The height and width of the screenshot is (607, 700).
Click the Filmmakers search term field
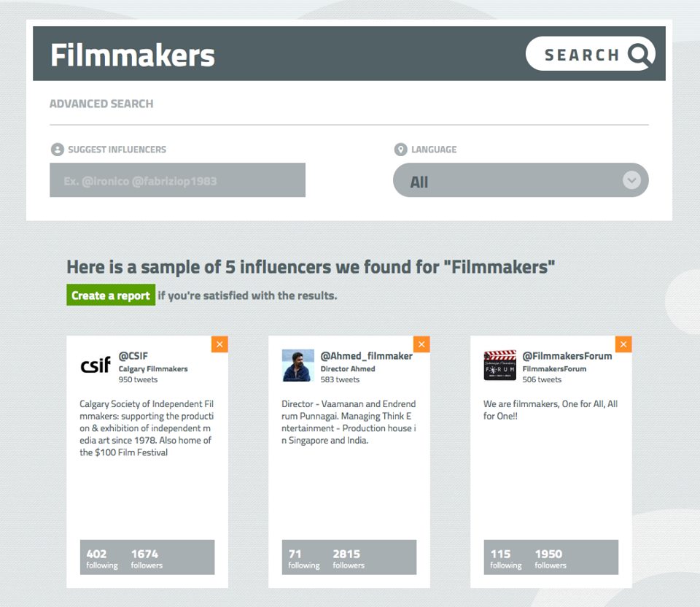(x=219, y=55)
